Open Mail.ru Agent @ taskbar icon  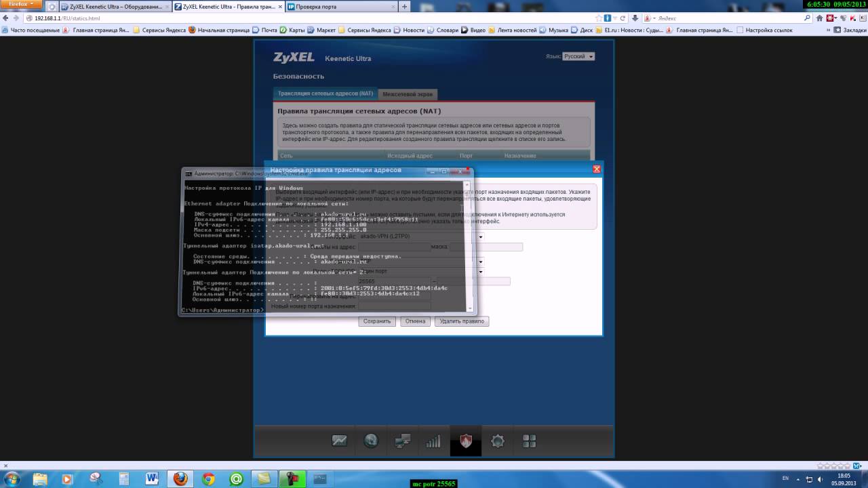(x=236, y=479)
